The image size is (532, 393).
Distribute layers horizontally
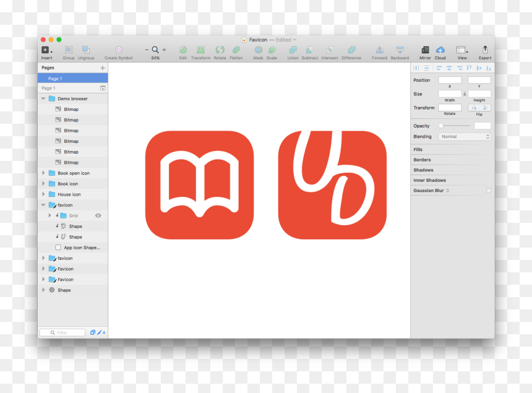[416, 68]
